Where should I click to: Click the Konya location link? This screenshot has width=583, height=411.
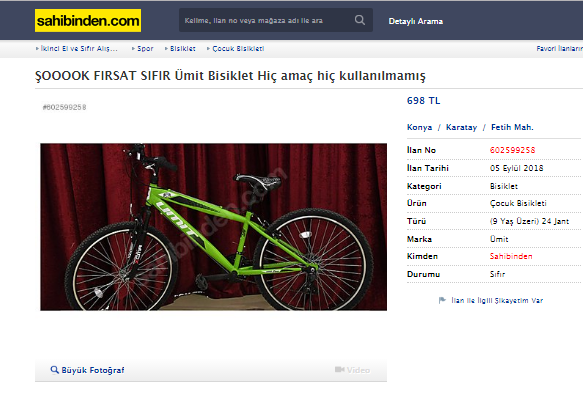[419, 127]
